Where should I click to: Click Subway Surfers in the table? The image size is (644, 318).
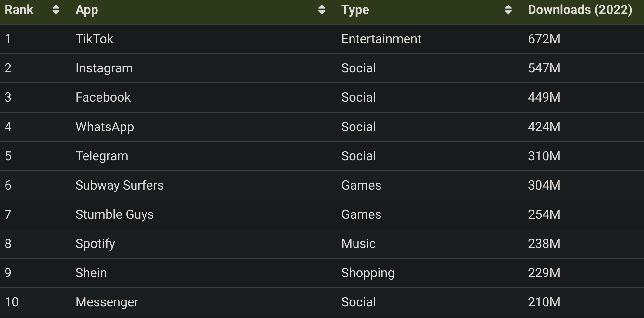pyautogui.click(x=119, y=185)
